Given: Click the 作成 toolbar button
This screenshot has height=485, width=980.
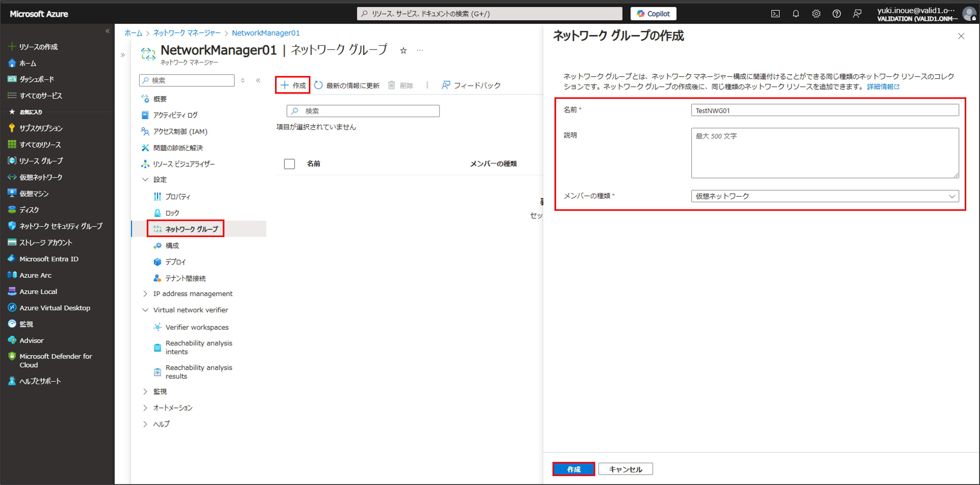Looking at the screenshot, I should [293, 85].
